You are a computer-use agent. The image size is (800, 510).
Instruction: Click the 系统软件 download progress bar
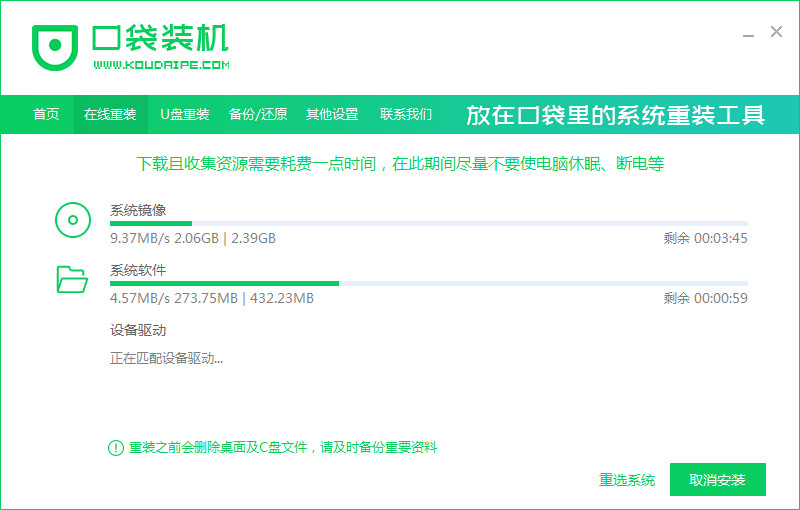pyautogui.click(x=428, y=283)
